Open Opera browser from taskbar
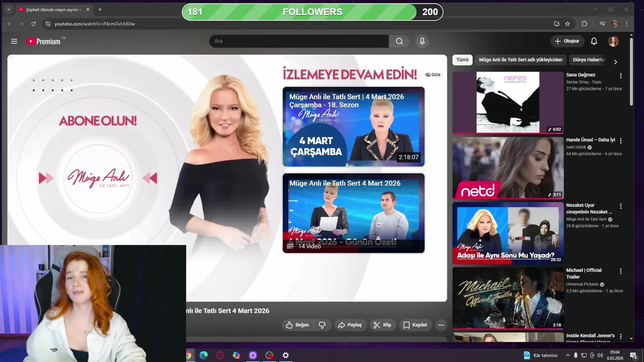Viewport: 644px width, 362px height. click(220, 355)
